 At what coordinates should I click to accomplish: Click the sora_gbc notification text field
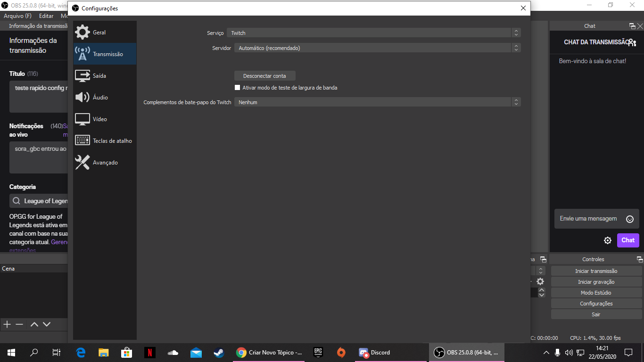pyautogui.click(x=39, y=157)
